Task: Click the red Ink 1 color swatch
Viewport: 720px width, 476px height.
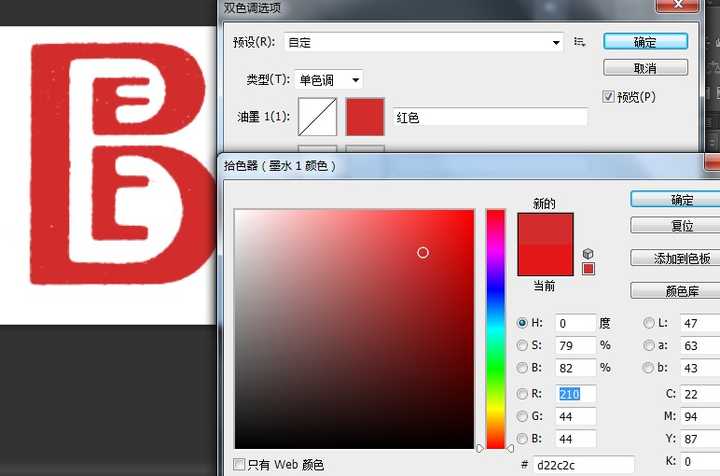Action: (365, 117)
